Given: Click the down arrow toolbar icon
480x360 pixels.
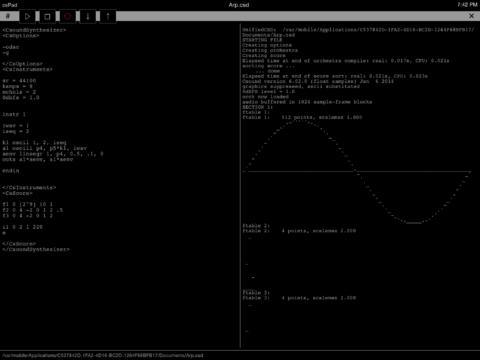Looking at the screenshot, I should (88, 16).
